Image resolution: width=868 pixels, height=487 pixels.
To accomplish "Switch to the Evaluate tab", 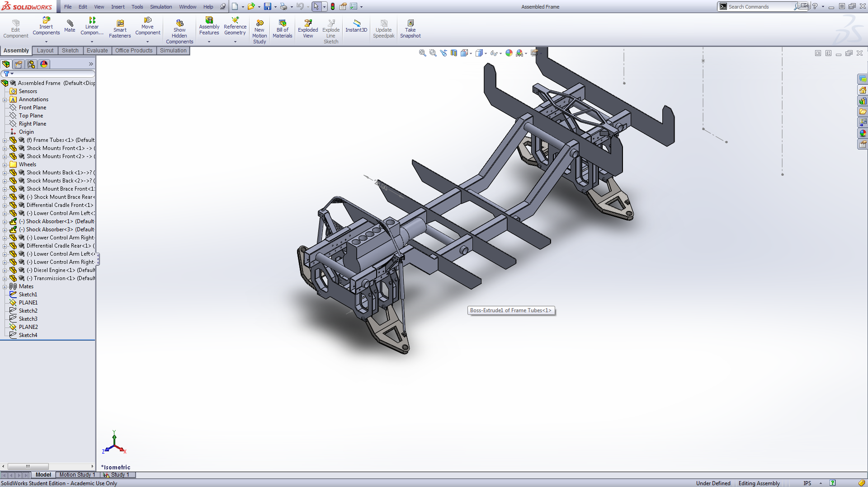I will click(x=97, y=51).
